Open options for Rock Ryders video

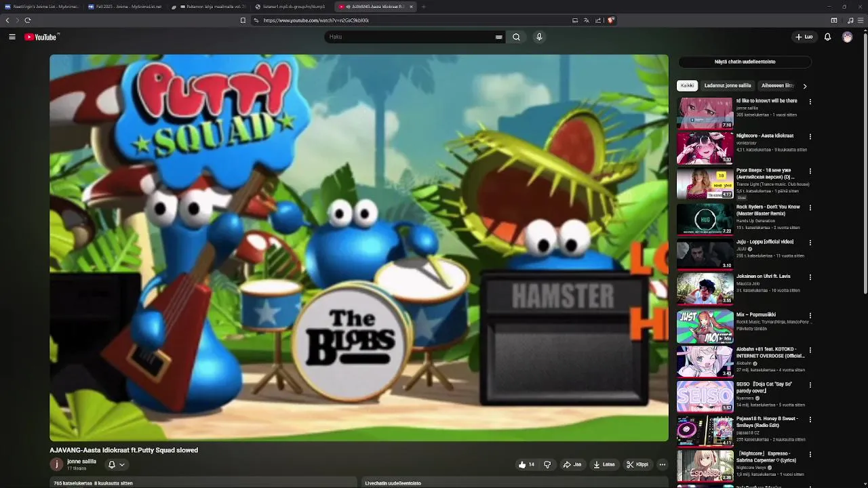[810, 208]
